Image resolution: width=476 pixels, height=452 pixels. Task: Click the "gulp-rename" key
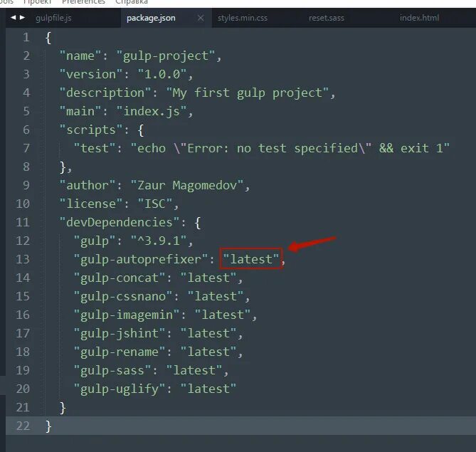(120, 352)
